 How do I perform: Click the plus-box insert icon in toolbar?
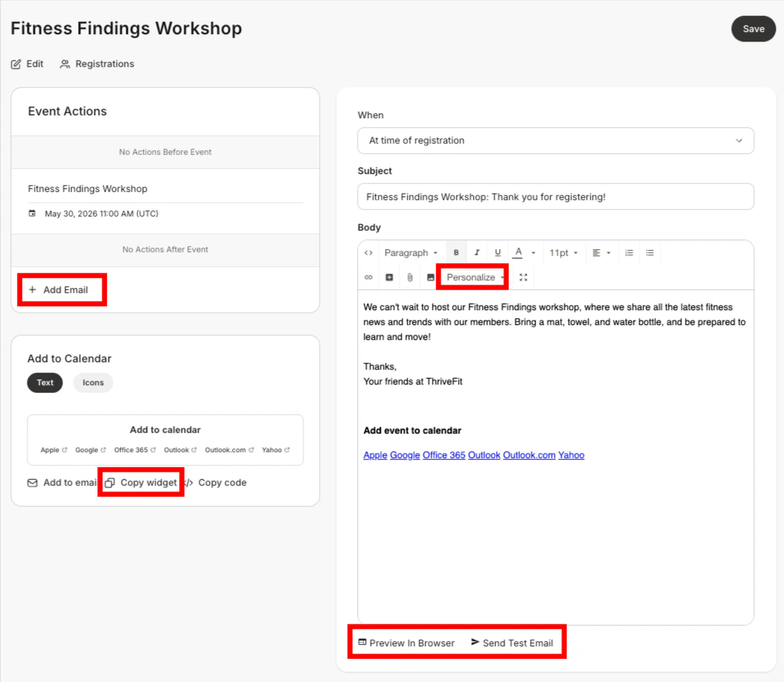click(x=389, y=277)
